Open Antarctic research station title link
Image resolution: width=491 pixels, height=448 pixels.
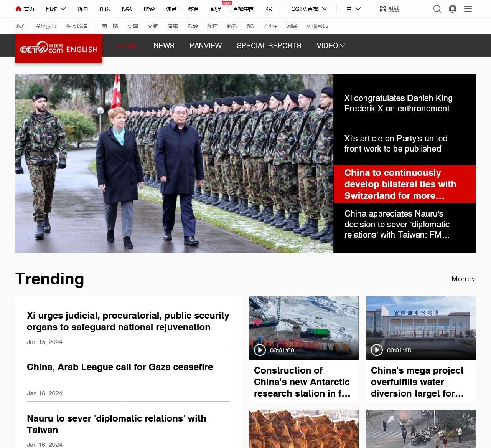click(x=302, y=382)
